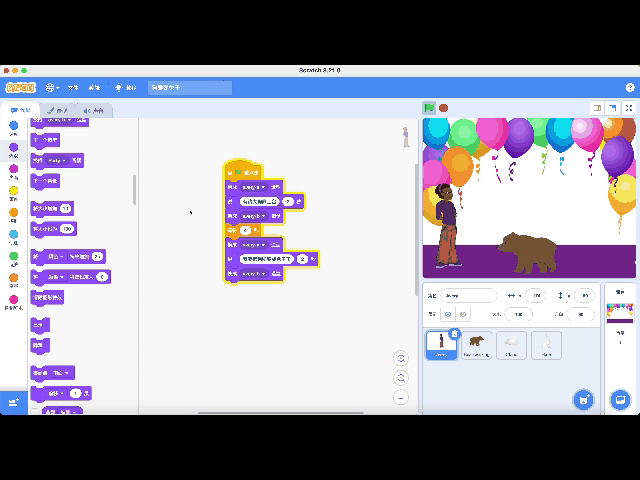The image size is (640, 480).
Task: Switch to the Sounds tab
Action: point(93,111)
